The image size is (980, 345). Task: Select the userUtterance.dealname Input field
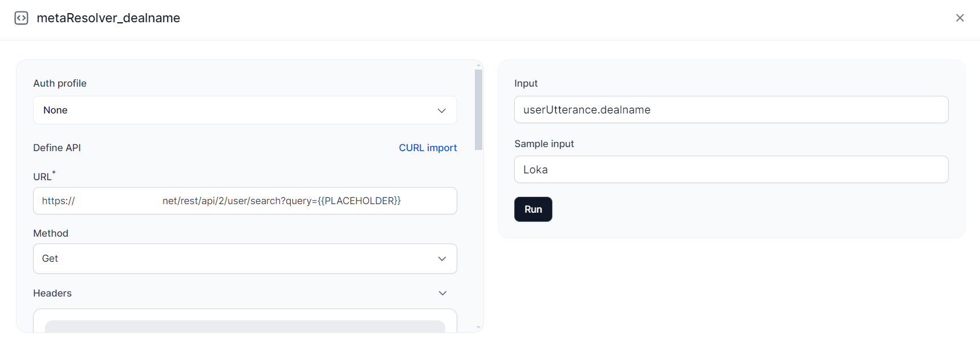[730, 109]
